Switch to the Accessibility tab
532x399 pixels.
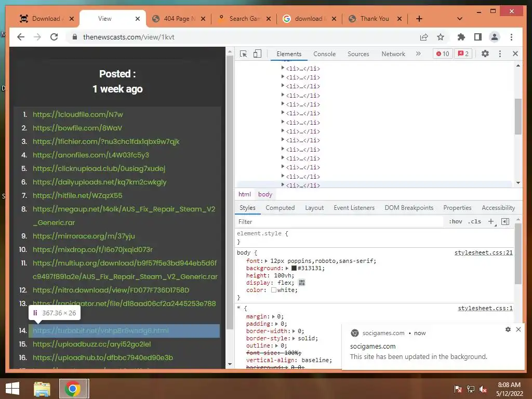tap(498, 208)
